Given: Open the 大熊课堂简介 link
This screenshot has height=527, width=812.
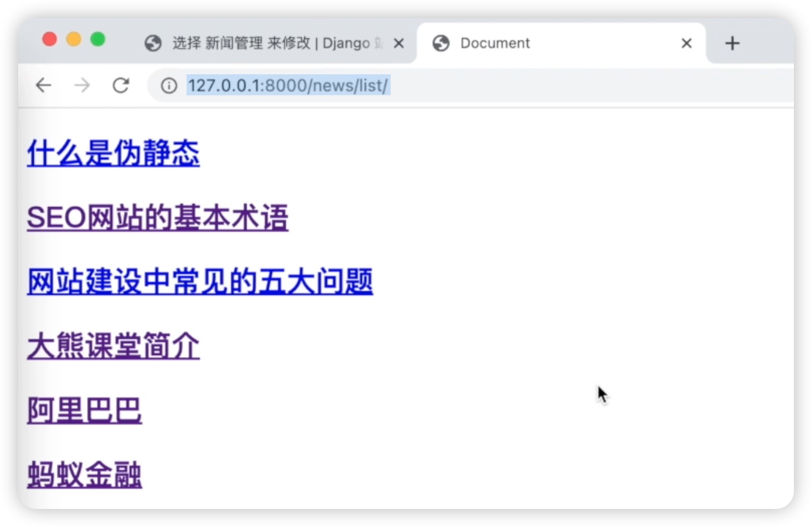Looking at the screenshot, I should tap(113, 346).
